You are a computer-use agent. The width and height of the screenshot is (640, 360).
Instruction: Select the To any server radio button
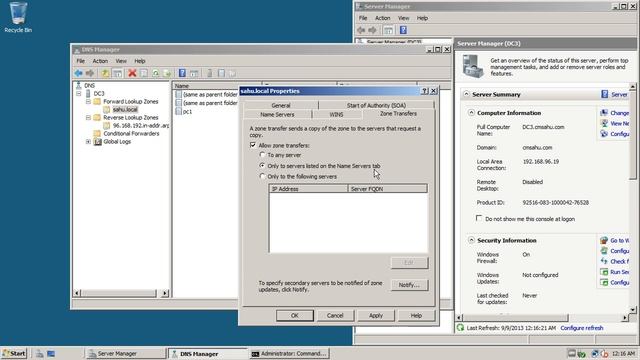tap(262, 155)
